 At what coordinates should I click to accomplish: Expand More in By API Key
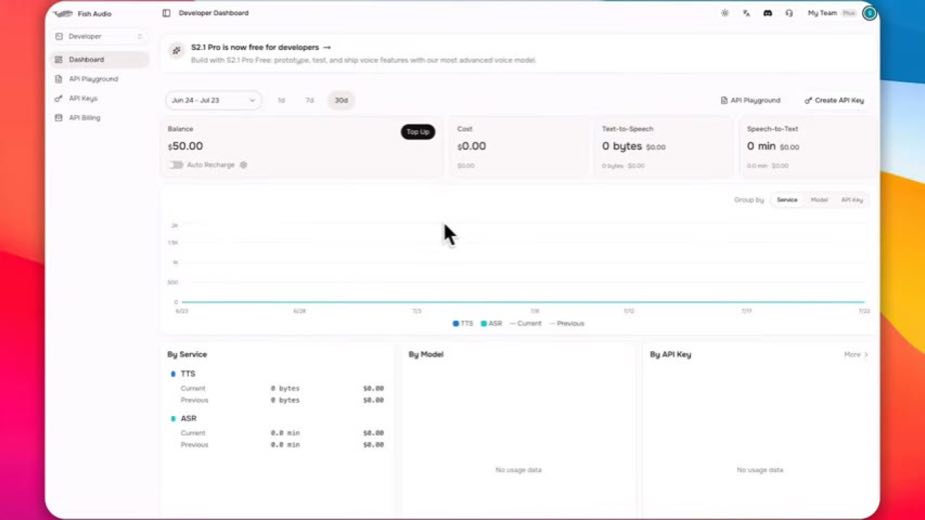coord(856,355)
